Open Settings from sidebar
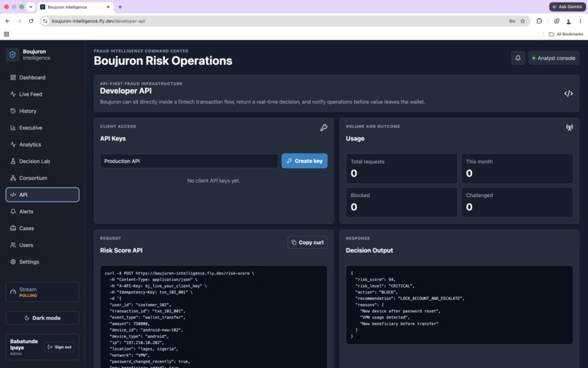The width and height of the screenshot is (588, 368). click(42, 261)
